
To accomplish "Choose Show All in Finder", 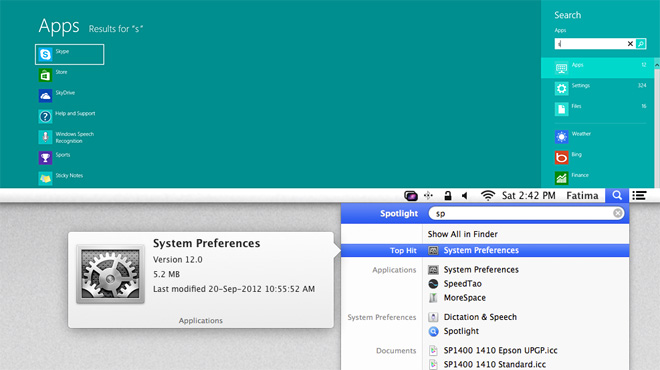I will pyautogui.click(x=463, y=234).
